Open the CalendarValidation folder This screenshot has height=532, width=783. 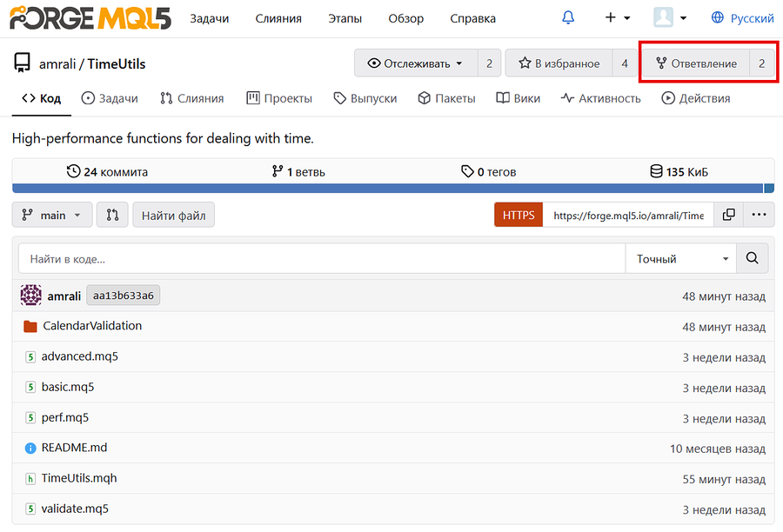pos(92,326)
